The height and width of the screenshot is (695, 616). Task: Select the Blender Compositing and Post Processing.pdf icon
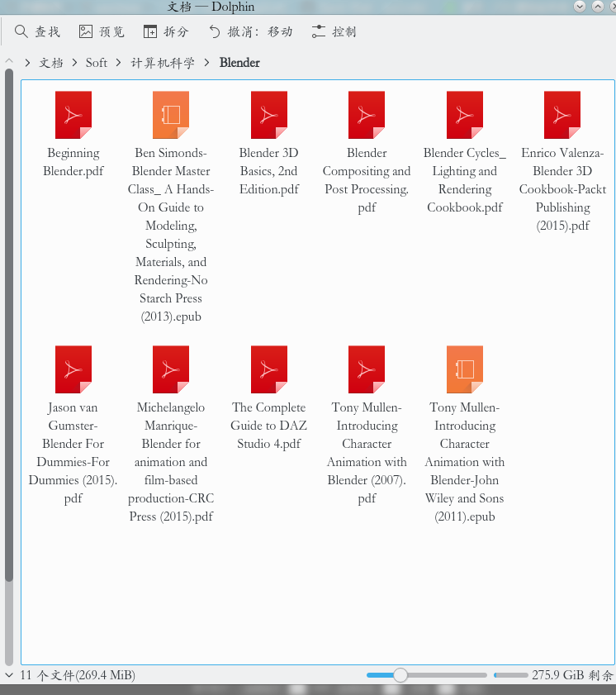click(x=367, y=115)
